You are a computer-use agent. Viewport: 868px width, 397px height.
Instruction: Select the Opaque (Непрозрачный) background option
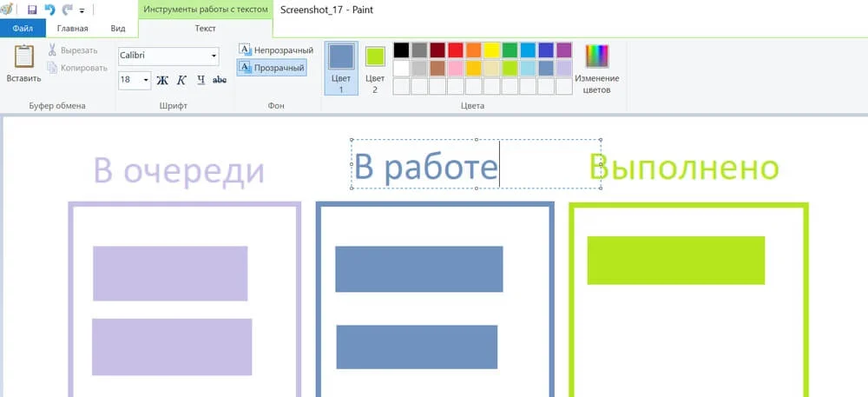pos(276,50)
